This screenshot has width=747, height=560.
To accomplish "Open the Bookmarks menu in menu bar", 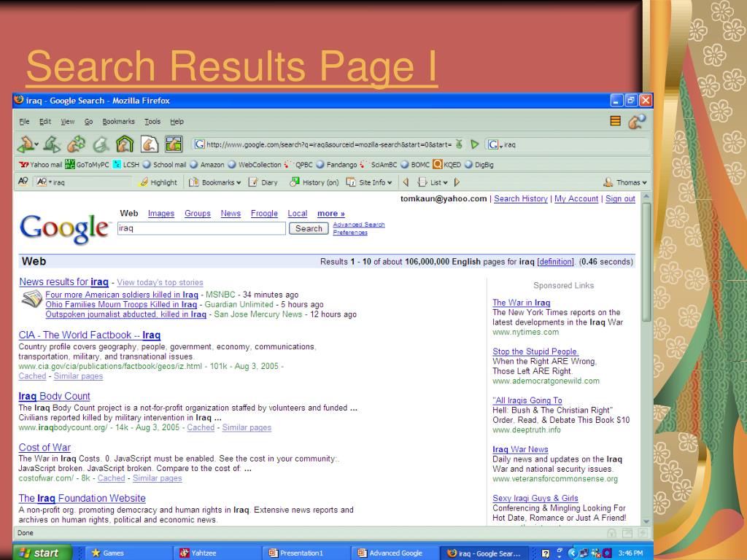I will (x=119, y=122).
